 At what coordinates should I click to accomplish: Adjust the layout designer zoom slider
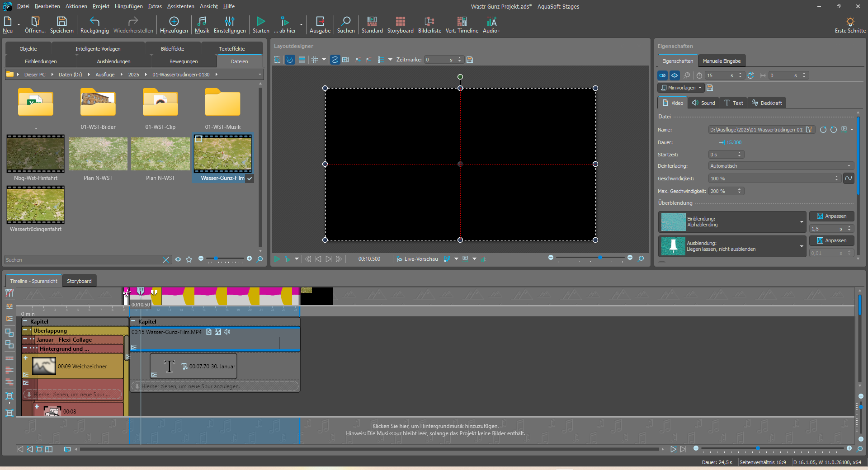(x=600, y=258)
